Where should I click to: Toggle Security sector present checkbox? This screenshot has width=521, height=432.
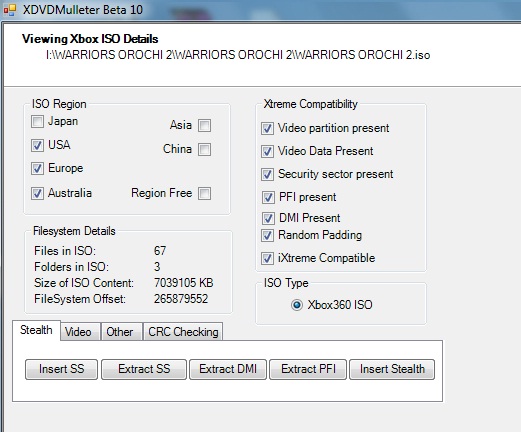pos(268,174)
